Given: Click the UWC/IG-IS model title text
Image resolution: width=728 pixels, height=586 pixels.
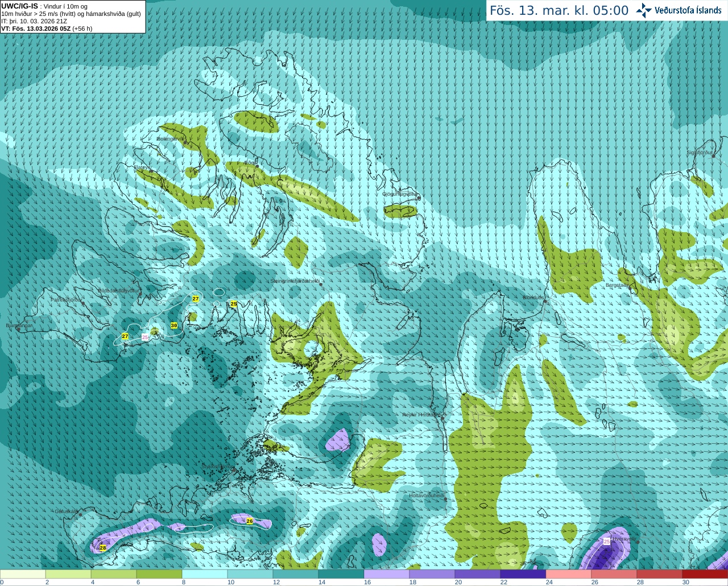Looking at the screenshot, I should click(19, 6).
